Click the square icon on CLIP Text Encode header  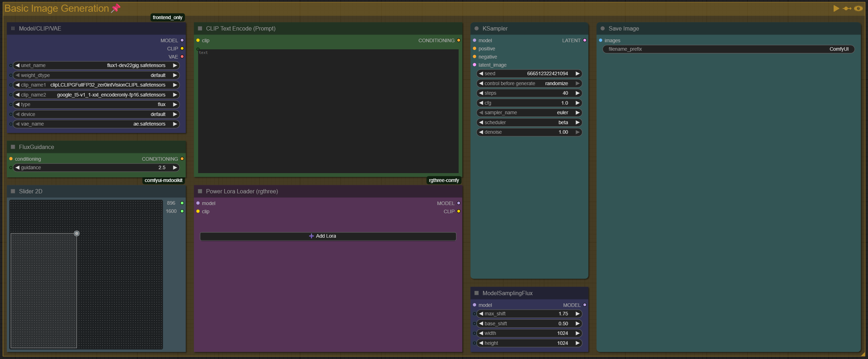(200, 28)
